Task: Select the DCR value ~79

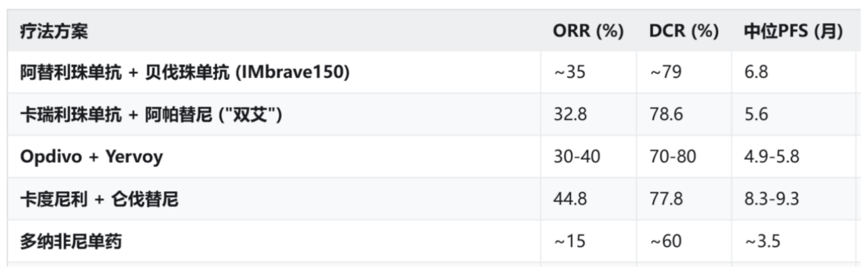Action: [x=665, y=73]
